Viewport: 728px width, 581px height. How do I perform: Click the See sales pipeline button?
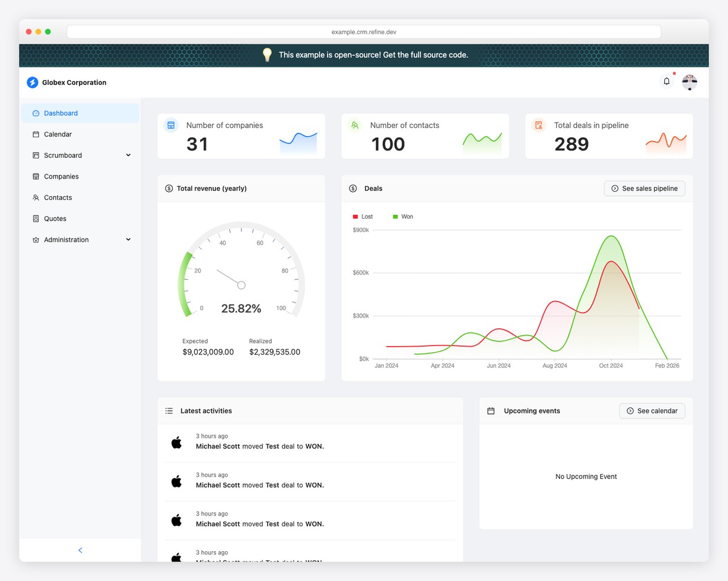644,188
